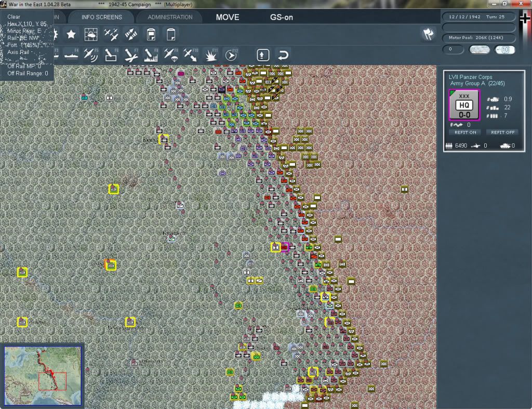Click the crossed flags icon
Screen dimensions: 532x409
pos(428,34)
